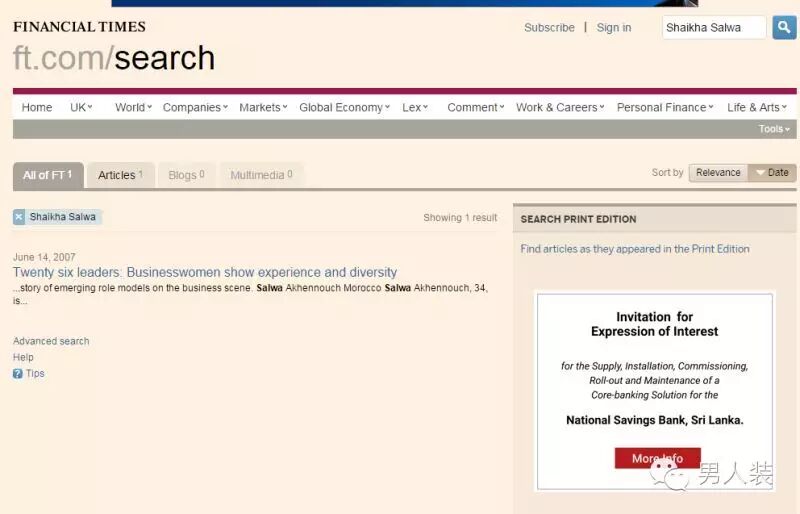Expand the Companies navigation menu
Screen dimensions: 800x514
[195, 107]
